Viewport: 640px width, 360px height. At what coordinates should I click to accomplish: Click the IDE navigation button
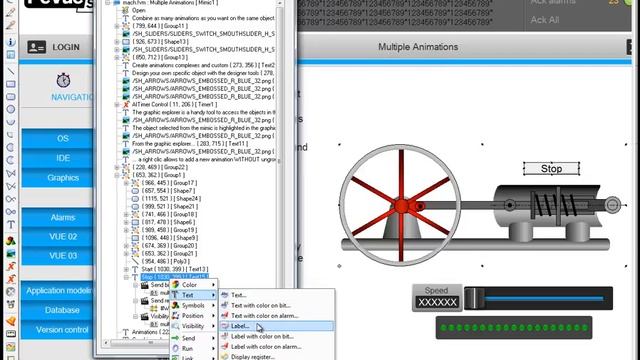[57, 158]
